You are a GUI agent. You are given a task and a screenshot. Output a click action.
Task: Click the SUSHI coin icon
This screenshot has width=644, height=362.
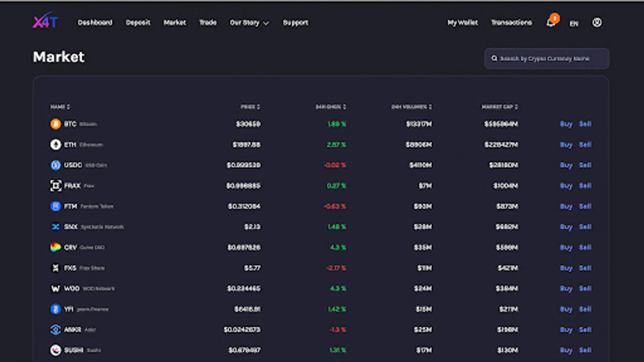click(x=56, y=350)
